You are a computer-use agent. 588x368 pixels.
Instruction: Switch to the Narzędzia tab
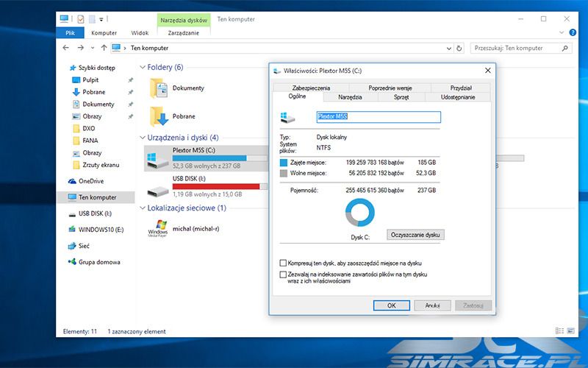(350, 96)
